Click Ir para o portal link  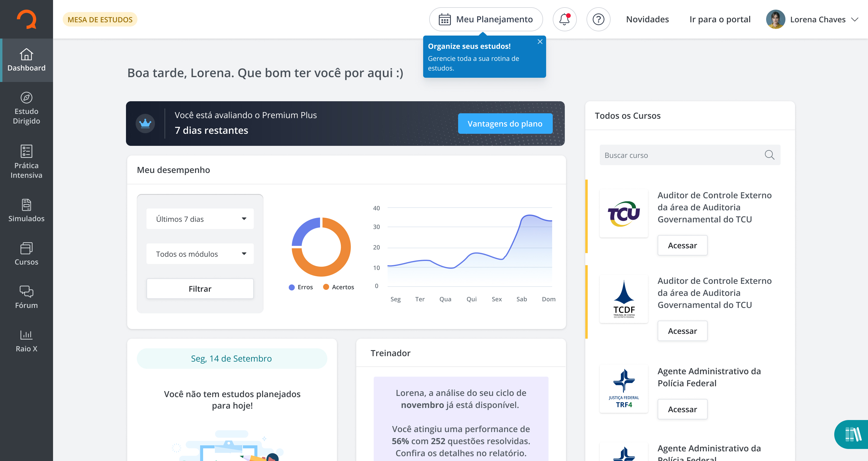[x=720, y=19]
